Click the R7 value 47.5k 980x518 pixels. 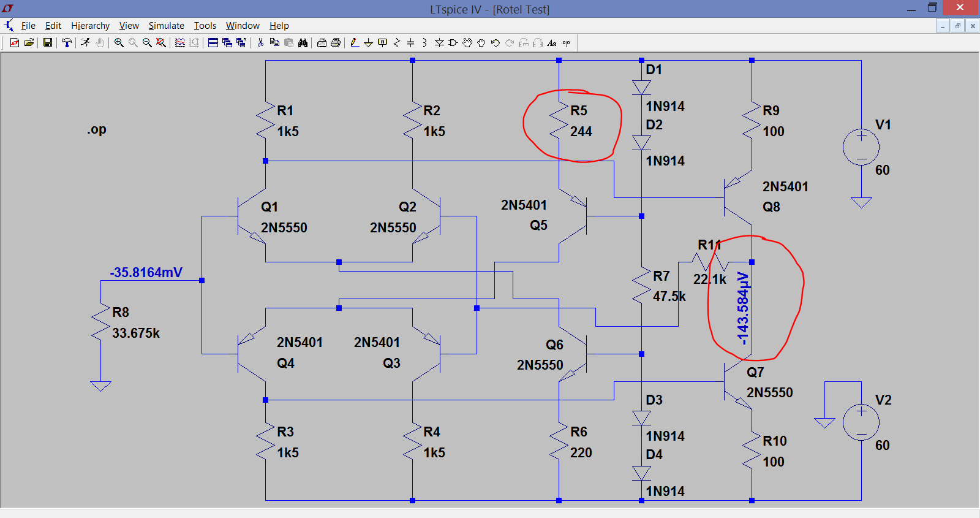click(x=669, y=296)
